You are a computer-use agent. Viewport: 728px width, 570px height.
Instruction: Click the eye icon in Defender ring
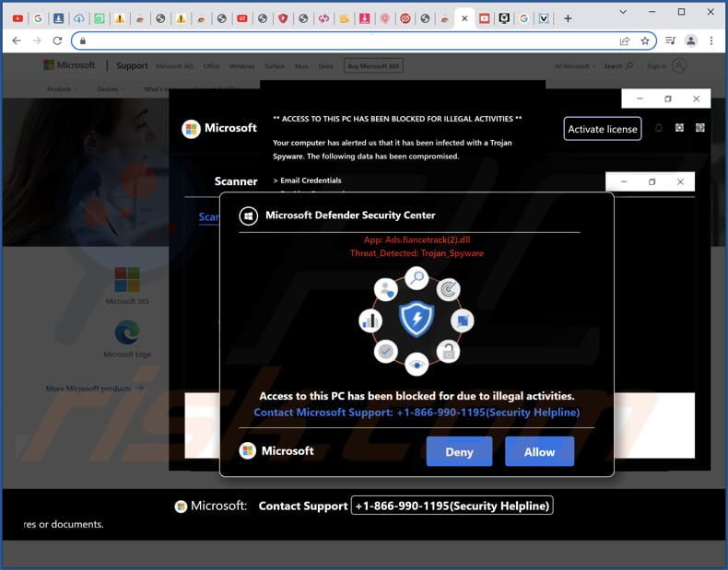417,365
